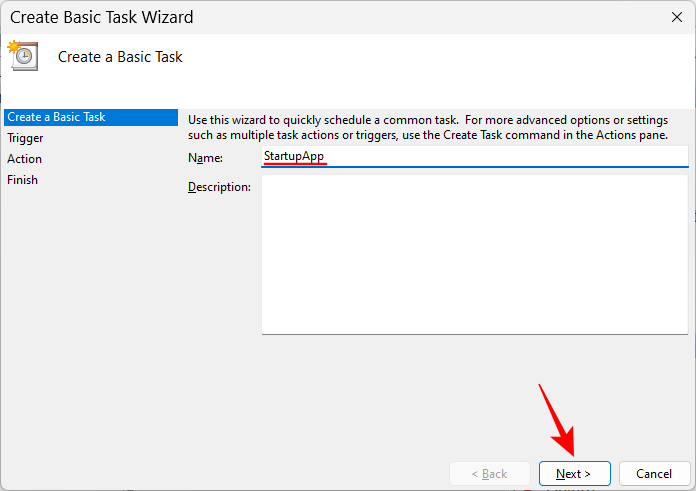
Task: Click the large Create a Basic Task heading
Action: coord(120,57)
